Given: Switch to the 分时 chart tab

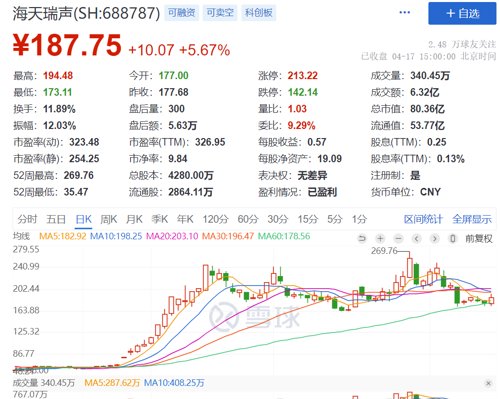Looking at the screenshot, I should 27,219.
